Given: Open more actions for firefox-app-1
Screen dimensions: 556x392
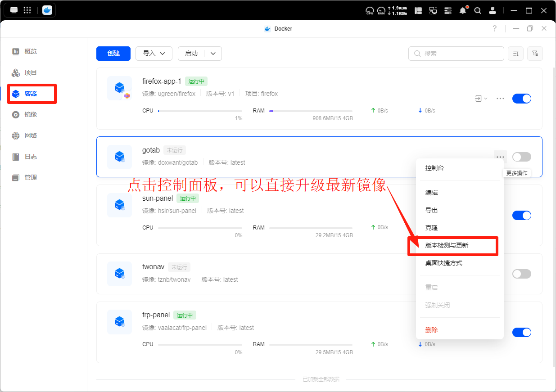Looking at the screenshot, I should coord(500,99).
